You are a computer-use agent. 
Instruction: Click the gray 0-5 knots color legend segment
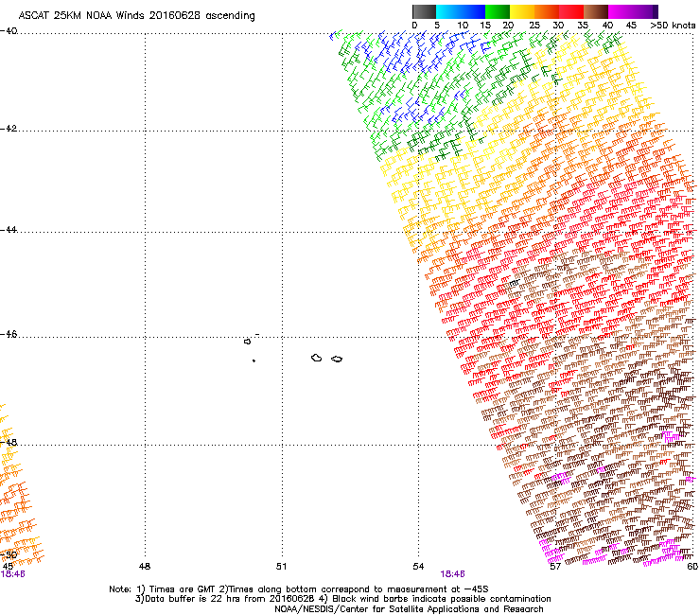tap(424, 11)
